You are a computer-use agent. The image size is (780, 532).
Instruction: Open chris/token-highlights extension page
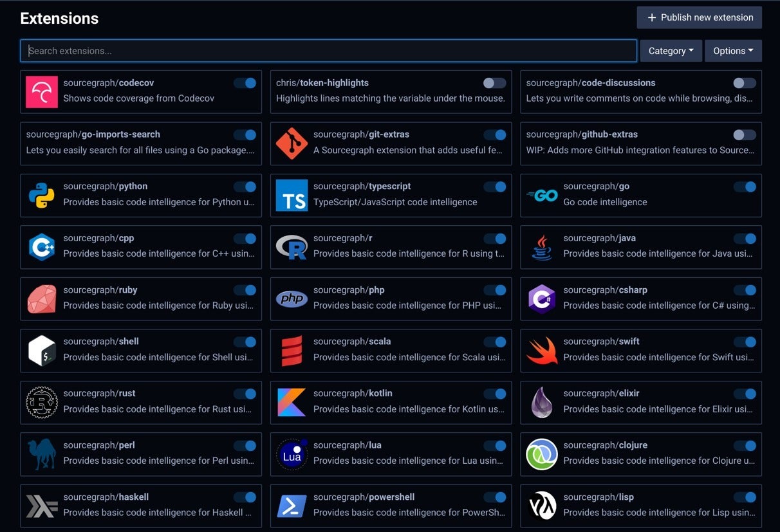[322, 83]
